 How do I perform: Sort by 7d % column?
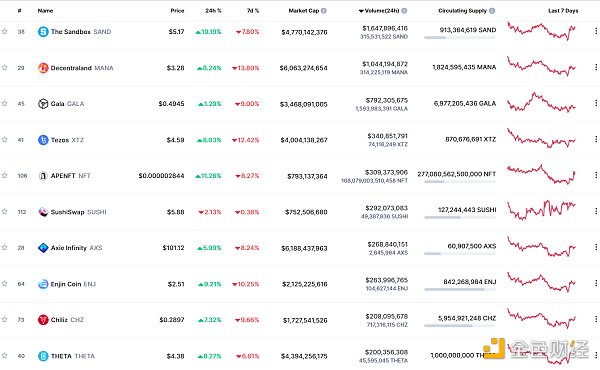253,11
